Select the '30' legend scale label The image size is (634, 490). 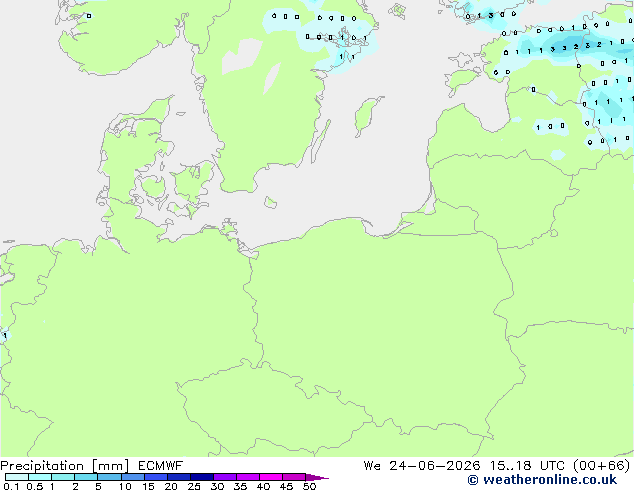pos(217,486)
